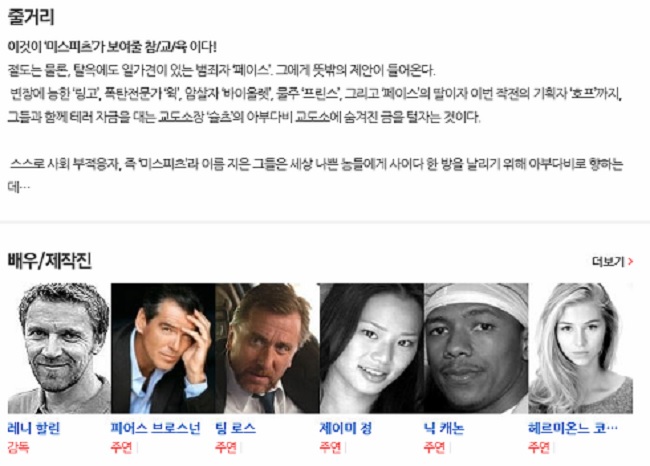
Task: Open 닉 캐논 actor photo
Action: (x=476, y=348)
